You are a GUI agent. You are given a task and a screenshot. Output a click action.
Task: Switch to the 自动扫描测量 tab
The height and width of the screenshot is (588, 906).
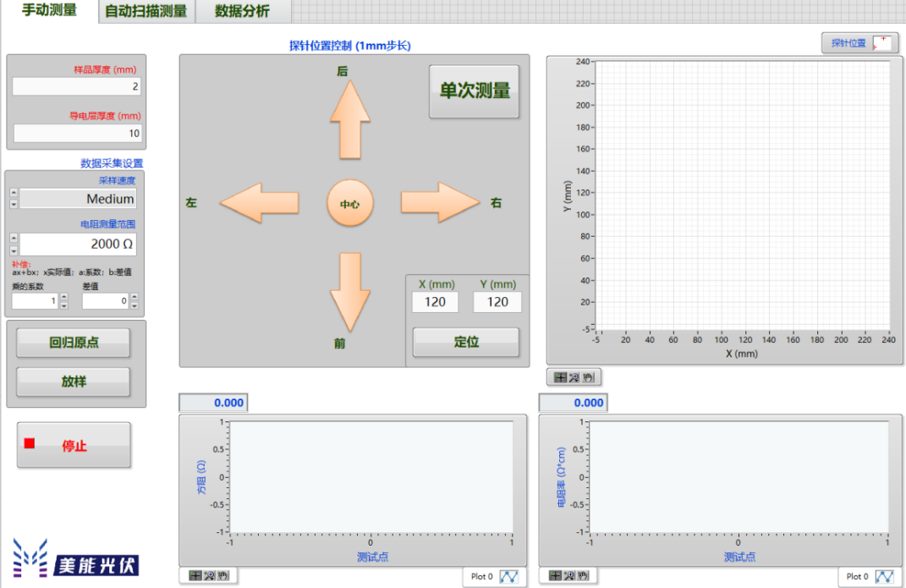click(146, 11)
